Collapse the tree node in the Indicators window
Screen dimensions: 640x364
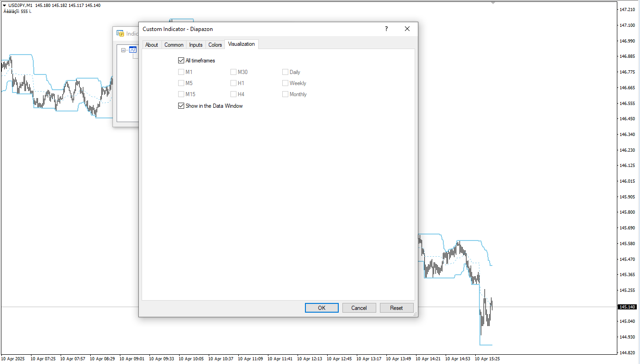click(x=123, y=50)
